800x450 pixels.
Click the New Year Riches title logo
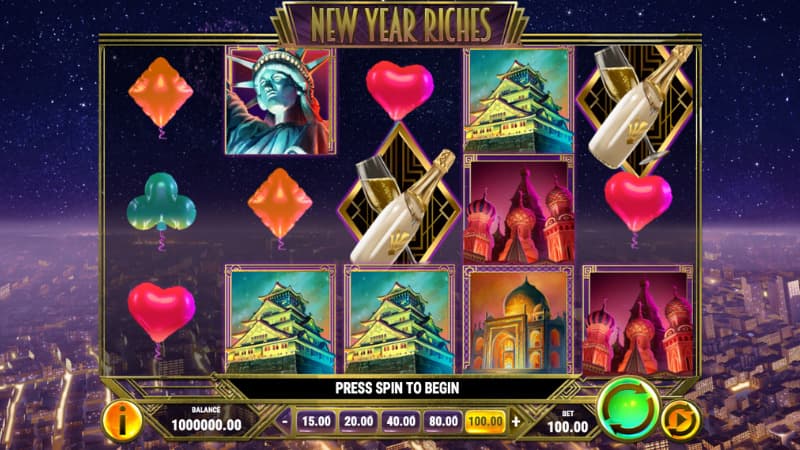(x=401, y=24)
